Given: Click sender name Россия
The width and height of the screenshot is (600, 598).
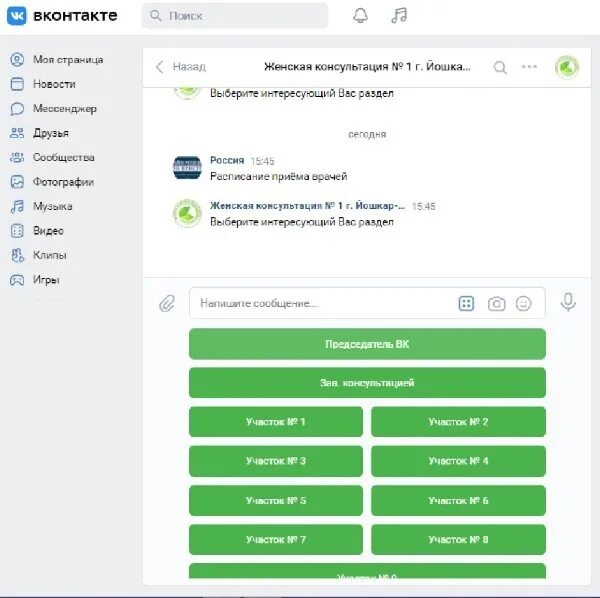Looking at the screenshot, I should pos(227,160).
